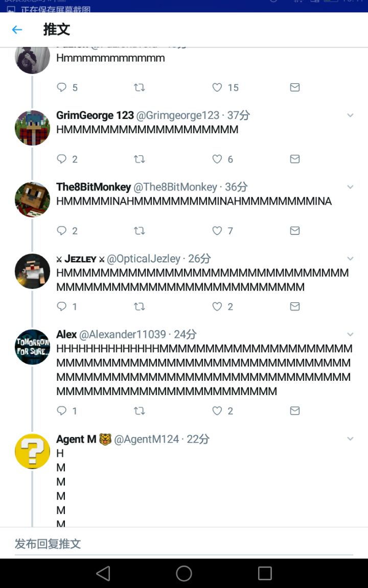
Task: Tap the 发布回复推文 reply field
Action: point(184,544)
